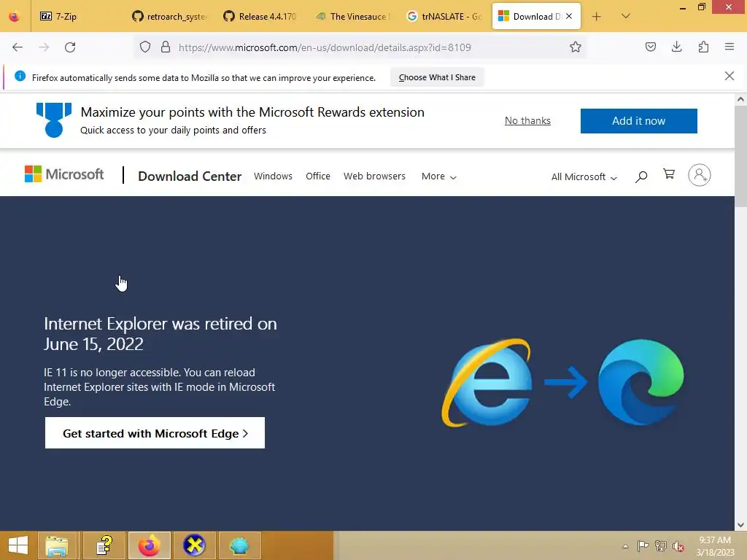747x560 pixels.
Task: Open site search magnifier icon
Action: [641, 176]
